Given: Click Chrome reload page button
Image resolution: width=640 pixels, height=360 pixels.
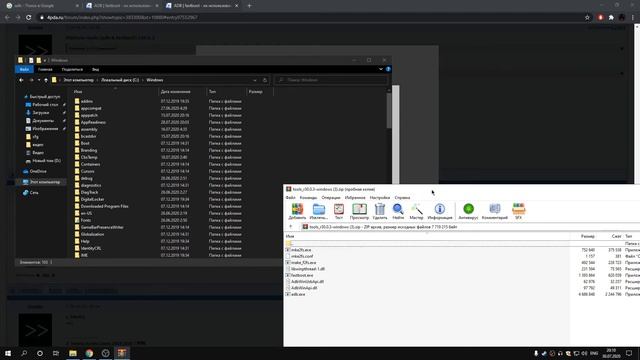Looking at the screenshot, I should [x=29, y=18].
